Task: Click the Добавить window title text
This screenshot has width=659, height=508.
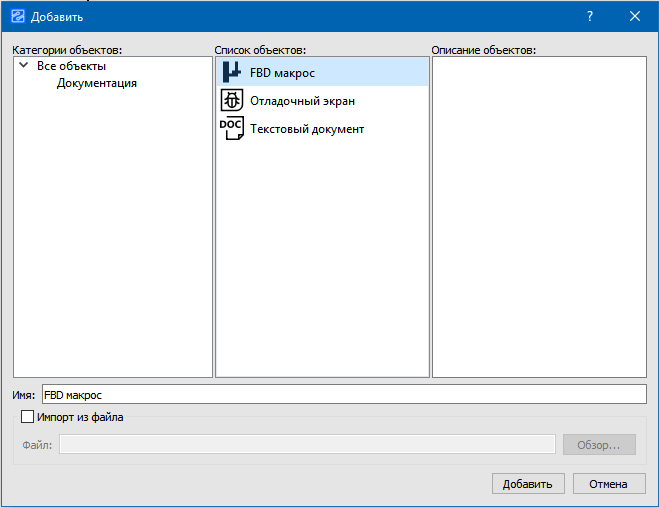Action: [57, 17]
